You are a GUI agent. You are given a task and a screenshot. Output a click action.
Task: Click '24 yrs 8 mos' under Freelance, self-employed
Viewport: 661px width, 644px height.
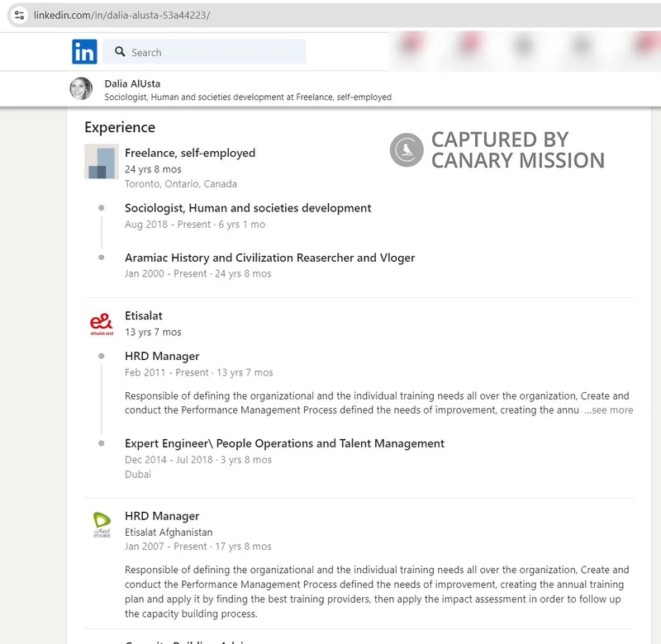click(153, 169)
